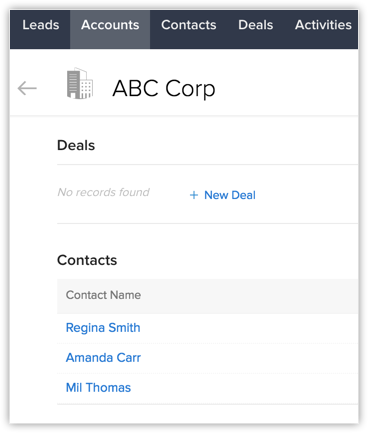Click the plus icon beside New Deal

coord(194,195)
